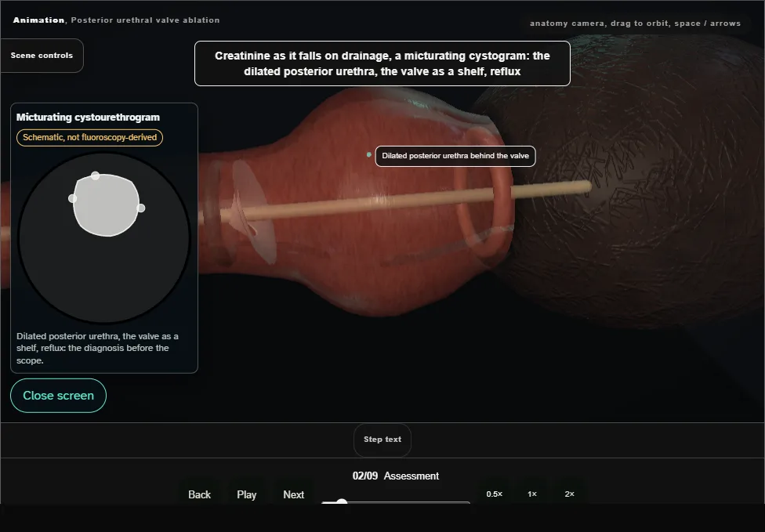Set playback speed to 1×

532,494
